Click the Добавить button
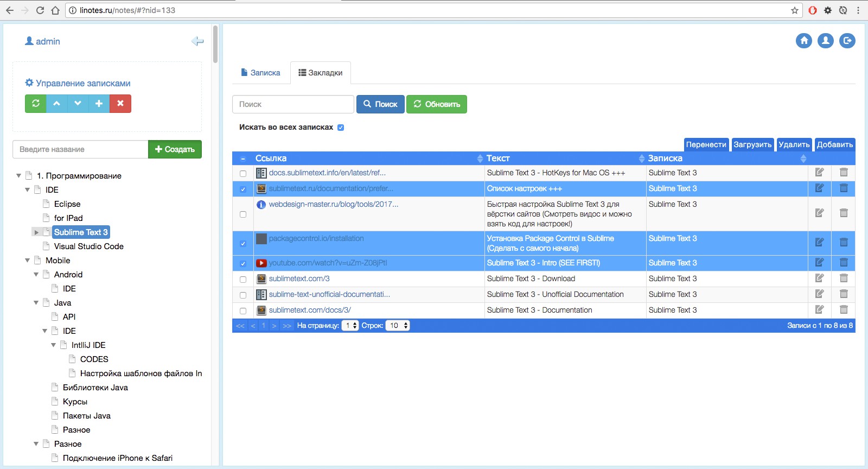868x469 pixels. point(835,144)
